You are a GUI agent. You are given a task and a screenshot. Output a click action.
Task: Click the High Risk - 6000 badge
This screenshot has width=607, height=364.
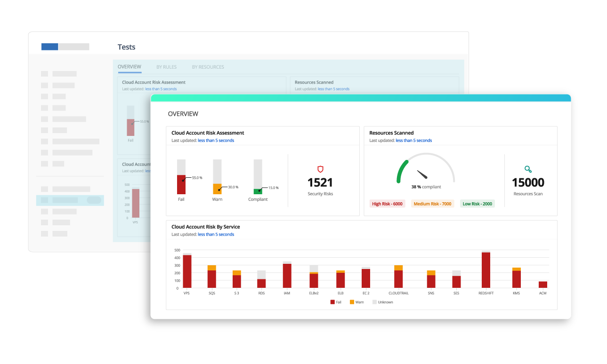(387, 204)
